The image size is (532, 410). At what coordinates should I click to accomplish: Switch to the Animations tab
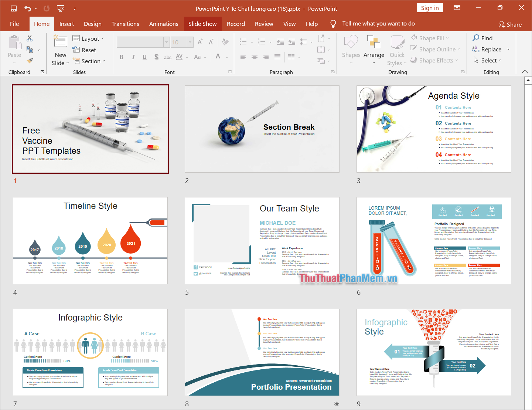click(164, 24)
